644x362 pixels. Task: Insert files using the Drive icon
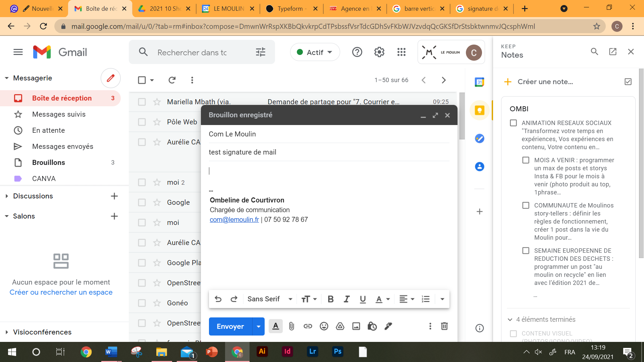340,326
